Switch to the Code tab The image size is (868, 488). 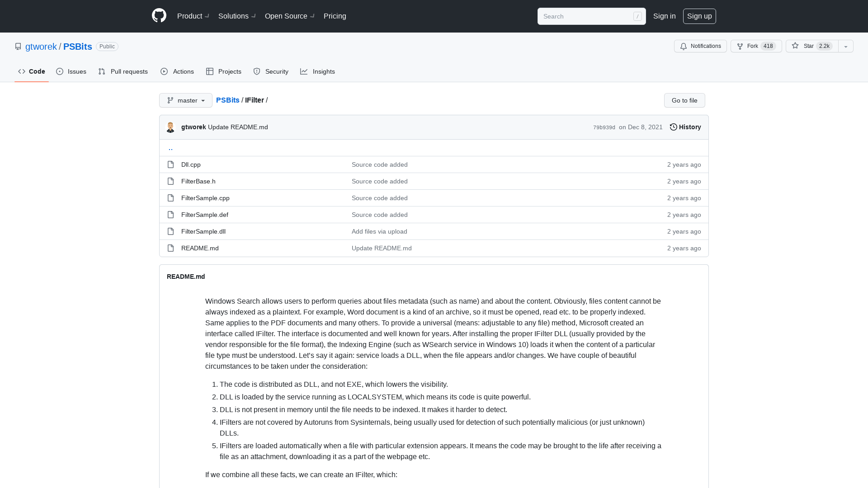[32, 71]
